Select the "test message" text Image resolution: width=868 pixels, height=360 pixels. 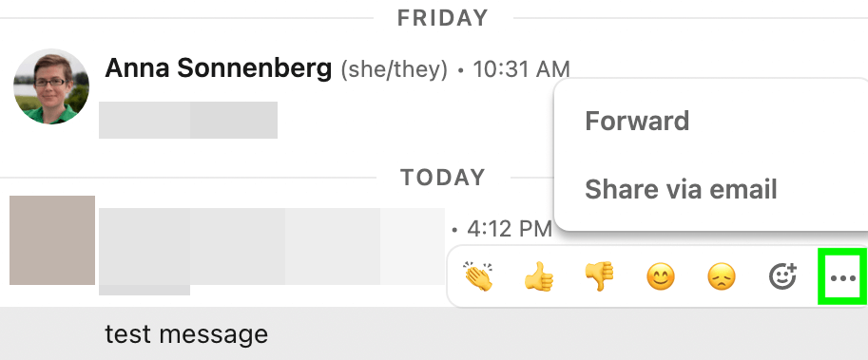click(x=186, y=334)
